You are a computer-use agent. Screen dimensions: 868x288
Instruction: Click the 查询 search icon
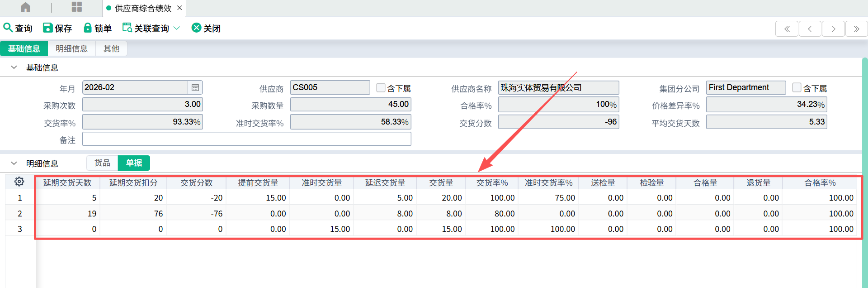[8, 28]
